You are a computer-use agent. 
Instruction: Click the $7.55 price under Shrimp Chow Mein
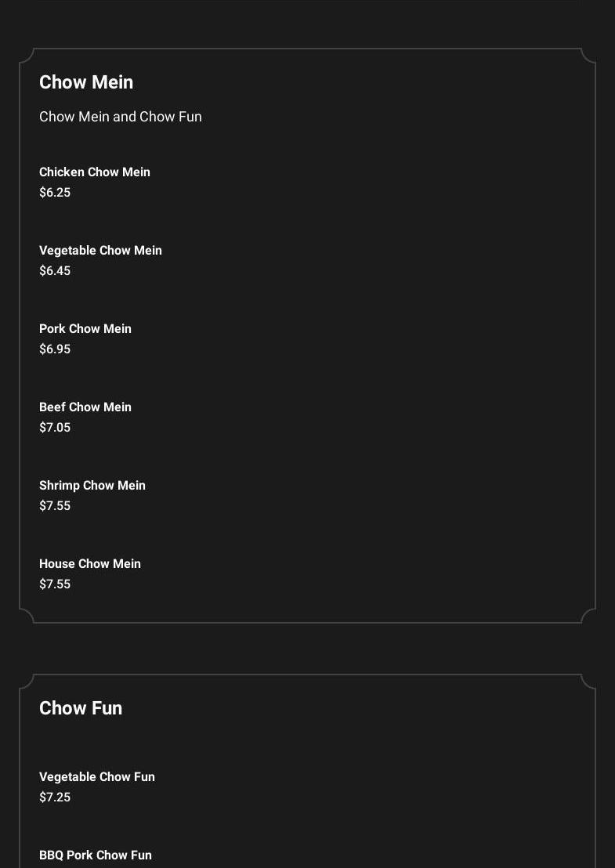[55, 506]
